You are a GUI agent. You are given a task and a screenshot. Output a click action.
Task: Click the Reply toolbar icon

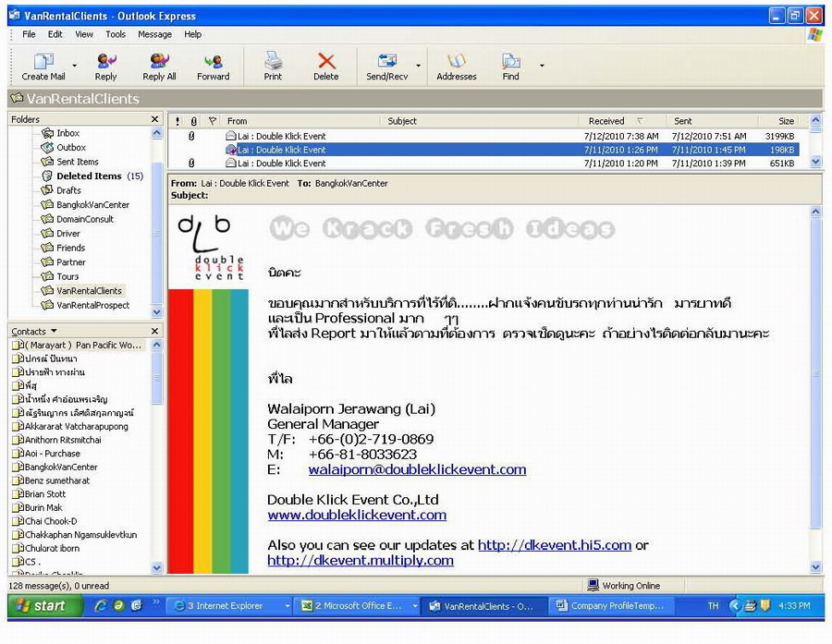[105, 66]
